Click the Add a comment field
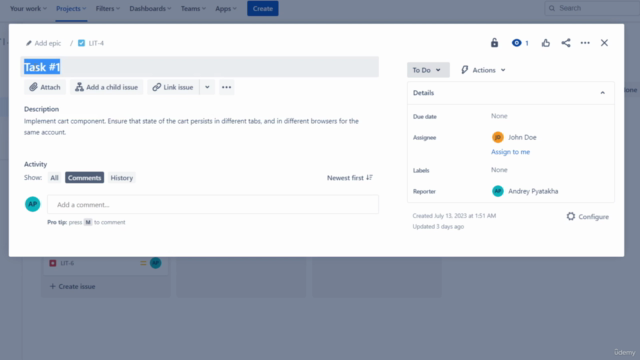 tap(213, 204)
